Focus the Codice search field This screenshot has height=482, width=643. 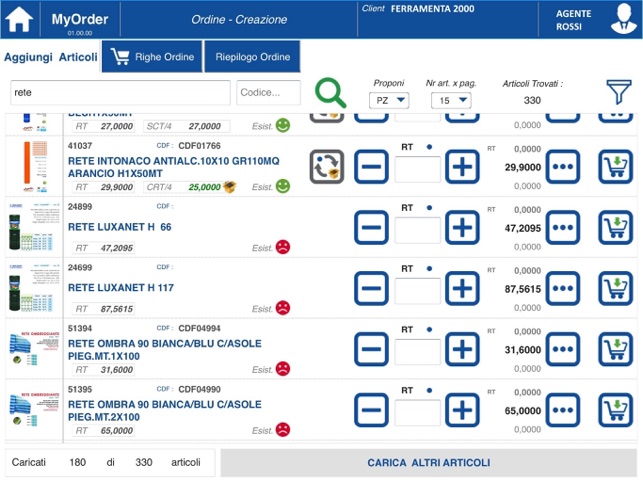pyautogui.click(x=268, y=93)
